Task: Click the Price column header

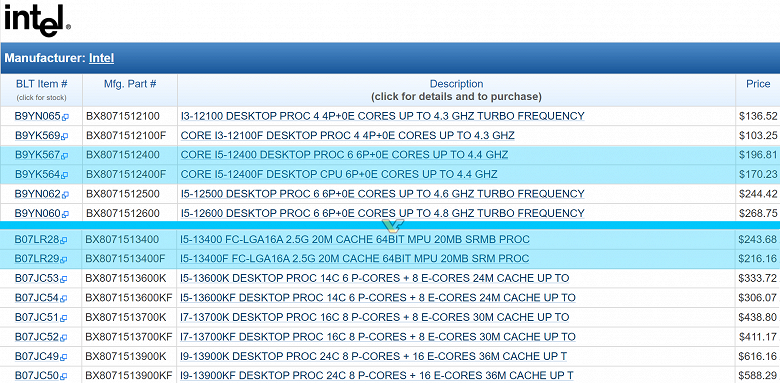Action: click(x=758, y=84)
